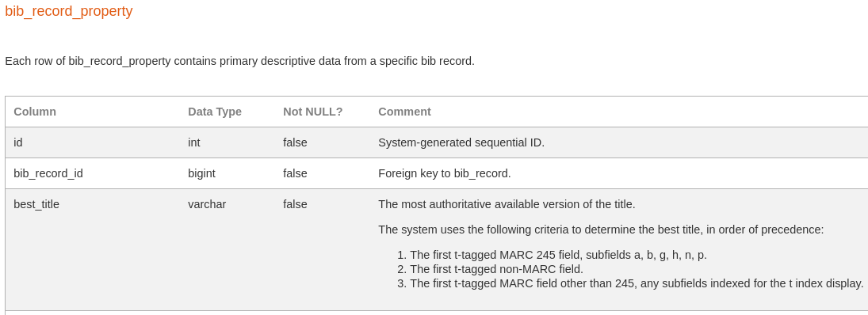
Task: Select the id column name cell
Action: (x=18, y=142)
